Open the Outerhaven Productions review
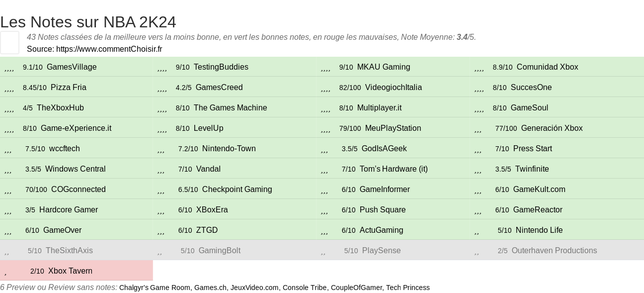Screen dimensions: 644x293 [x=555, y=251]
